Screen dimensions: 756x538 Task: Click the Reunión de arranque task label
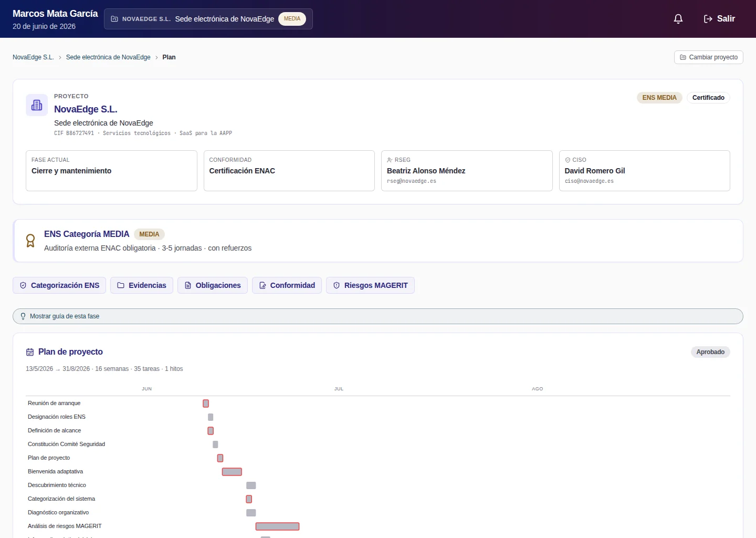[54, 403]
